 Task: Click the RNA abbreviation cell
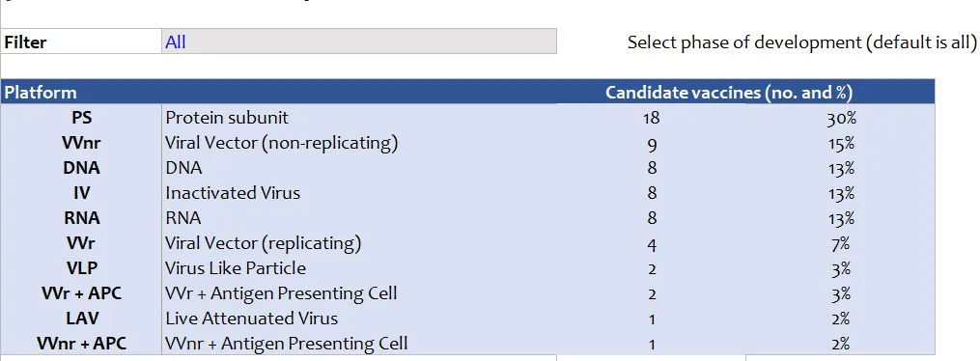81,217
